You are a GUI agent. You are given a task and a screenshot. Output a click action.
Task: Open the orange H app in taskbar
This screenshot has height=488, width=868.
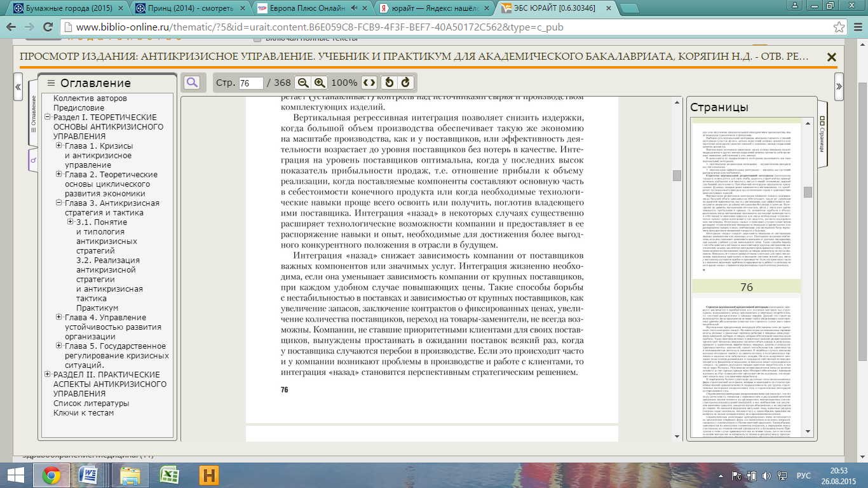pyautogui.click(x=209, y=475)
